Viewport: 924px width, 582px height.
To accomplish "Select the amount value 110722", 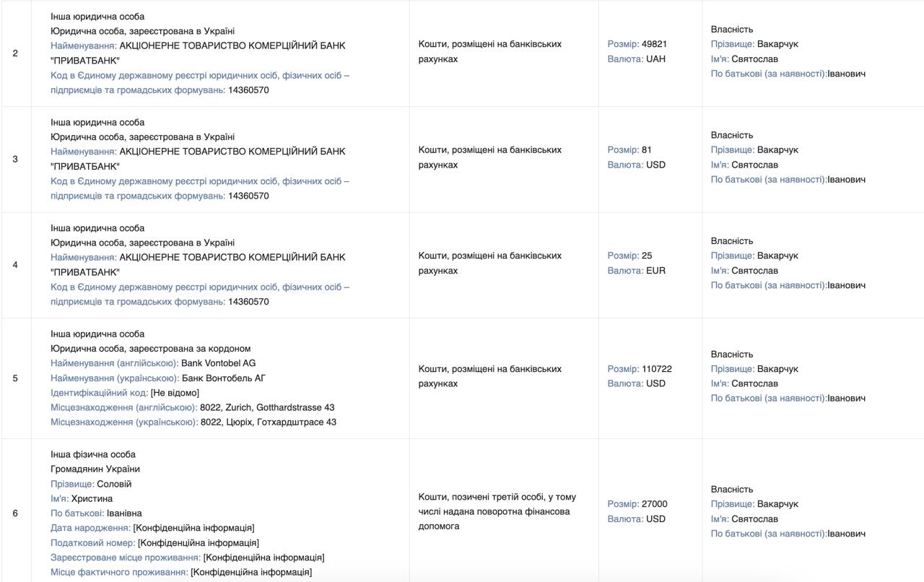I will tap(657, 369).
